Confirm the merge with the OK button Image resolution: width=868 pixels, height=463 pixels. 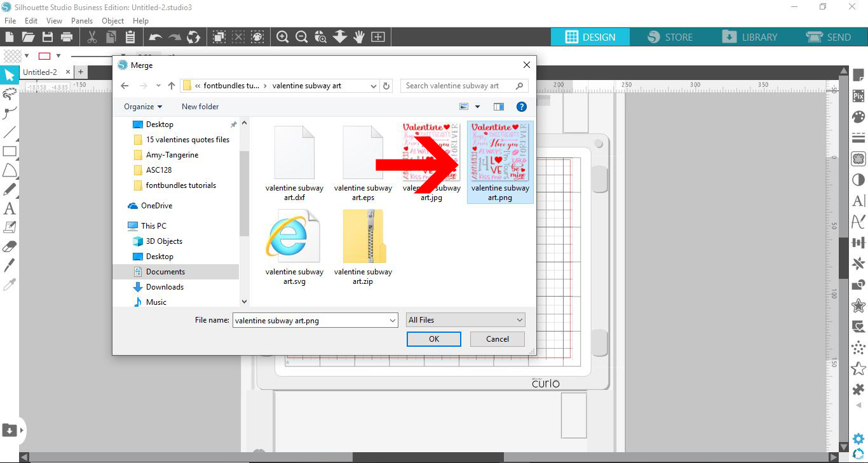click(434, 339)
